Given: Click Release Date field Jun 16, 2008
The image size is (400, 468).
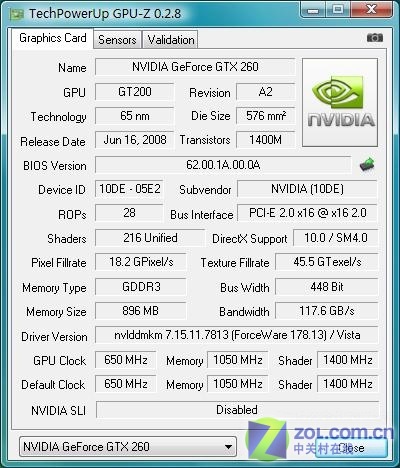Looking at the screenshot, I should (x=134, y=140).
